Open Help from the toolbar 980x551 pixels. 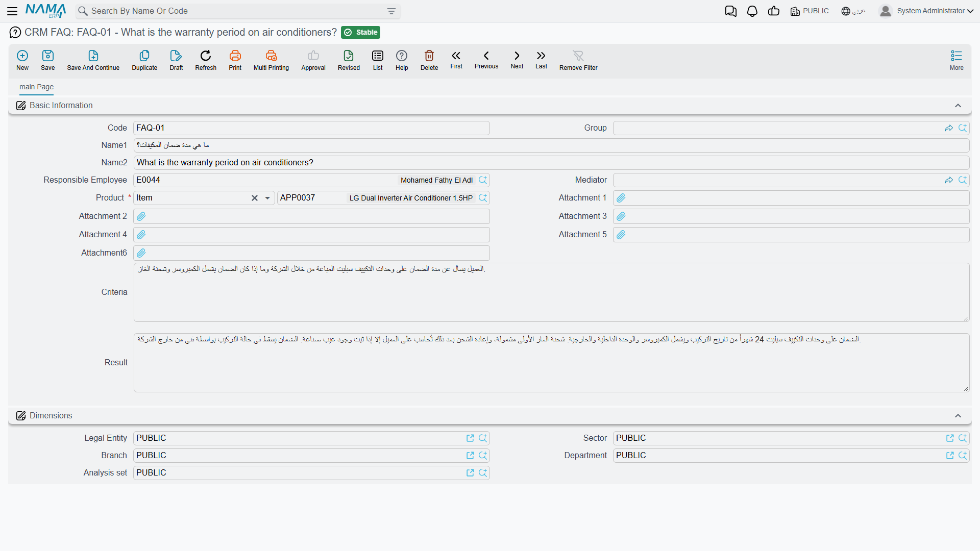pos(402,60)
